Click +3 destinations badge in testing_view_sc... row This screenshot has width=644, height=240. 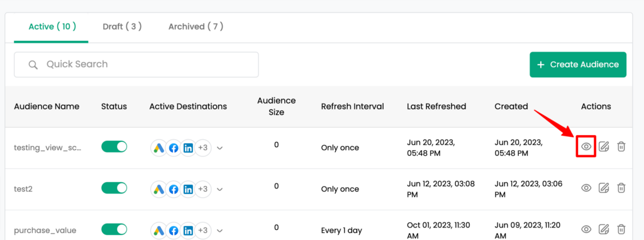tap(203, 148)
